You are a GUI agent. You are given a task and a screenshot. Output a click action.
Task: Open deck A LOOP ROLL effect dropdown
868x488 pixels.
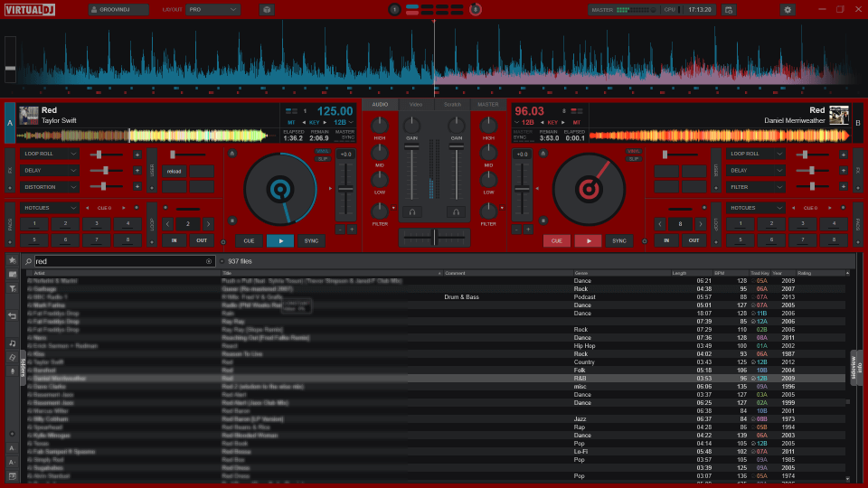[x=49, y=154]
